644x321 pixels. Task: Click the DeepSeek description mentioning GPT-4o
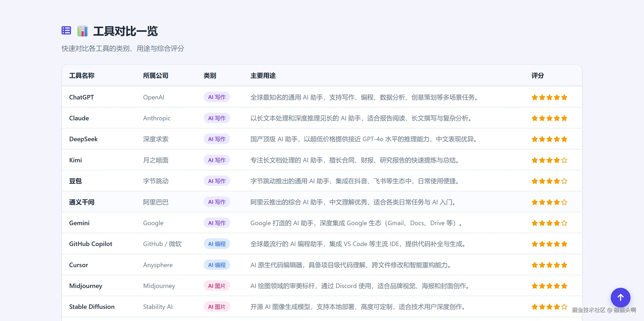click(x=364, y=139)
